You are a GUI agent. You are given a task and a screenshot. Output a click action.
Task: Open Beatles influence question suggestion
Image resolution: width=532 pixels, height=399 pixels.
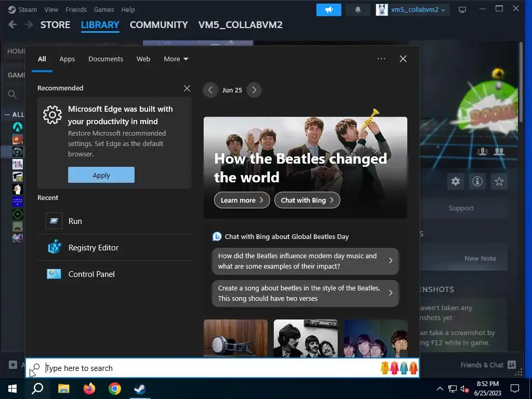(x=305, y=261)
